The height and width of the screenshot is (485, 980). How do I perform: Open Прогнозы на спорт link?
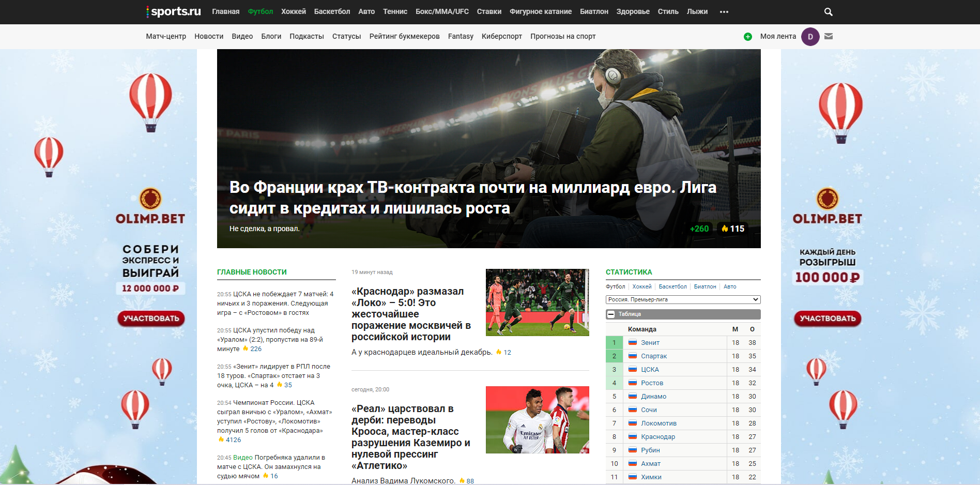(563, 36)
